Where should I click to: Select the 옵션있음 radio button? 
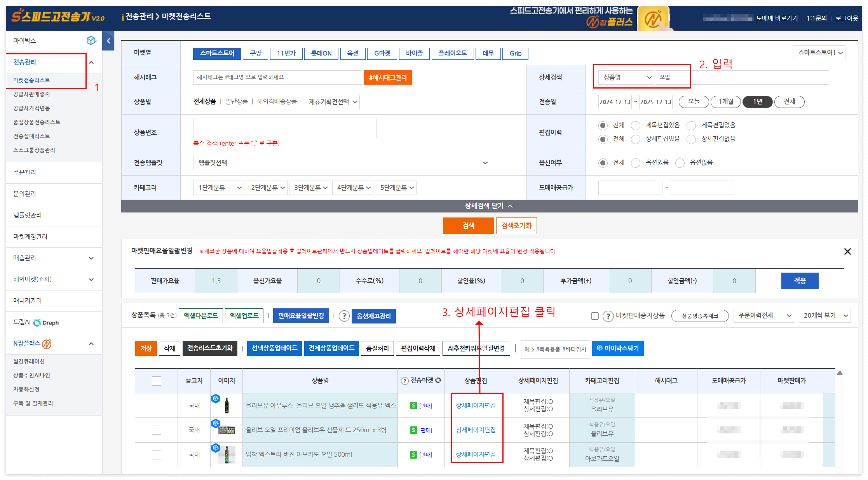(x=636, y=162)
